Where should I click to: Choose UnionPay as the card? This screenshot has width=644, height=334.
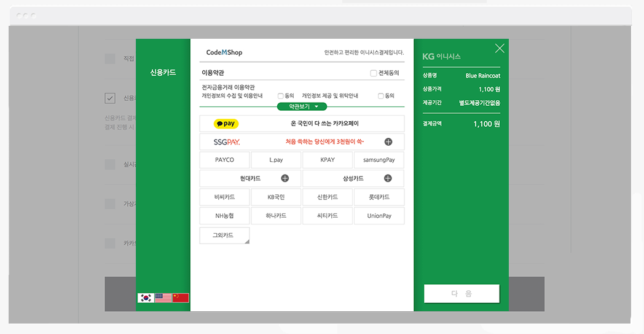pos(379,215)
